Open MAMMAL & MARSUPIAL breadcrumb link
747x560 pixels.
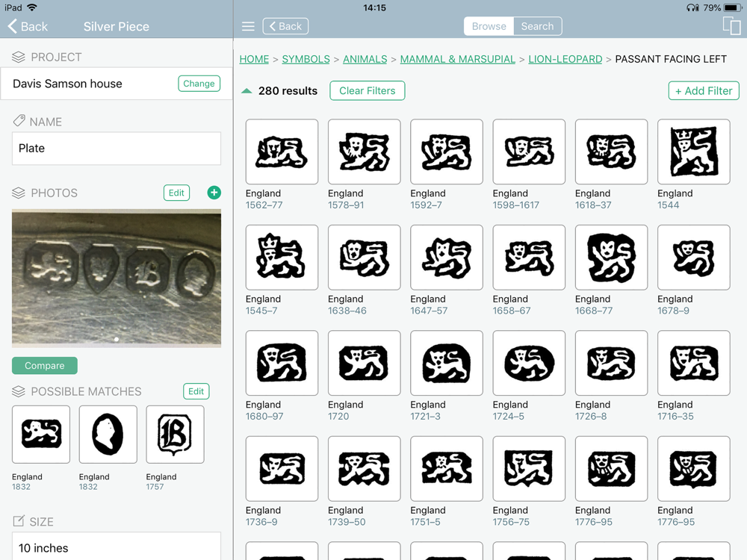coord(457,59)
